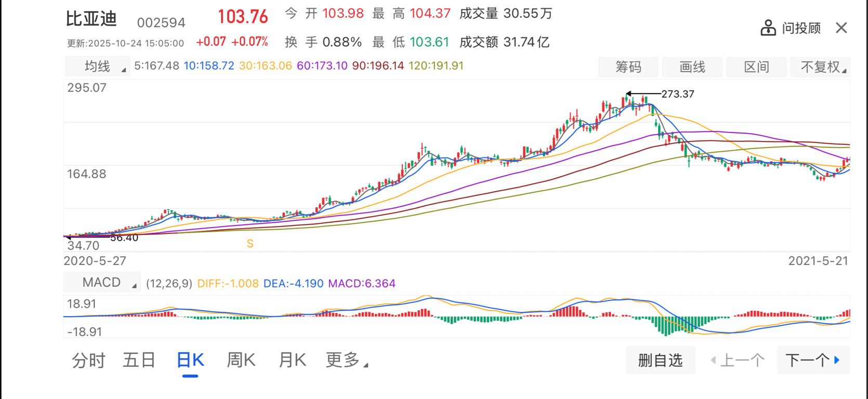
Task: Click the 今开 103.98 value
Action: (x=324, y=14)
